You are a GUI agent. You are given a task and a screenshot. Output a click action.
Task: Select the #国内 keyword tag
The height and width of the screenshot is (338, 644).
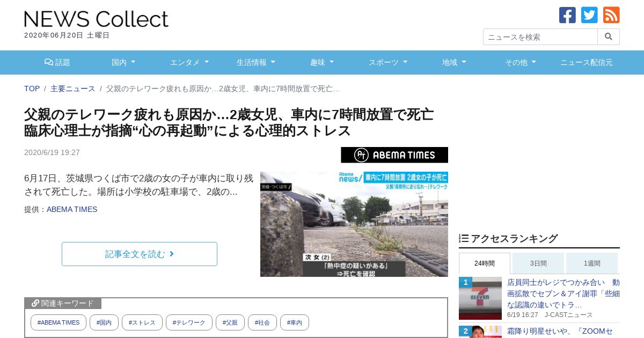(x=104, y=322)
